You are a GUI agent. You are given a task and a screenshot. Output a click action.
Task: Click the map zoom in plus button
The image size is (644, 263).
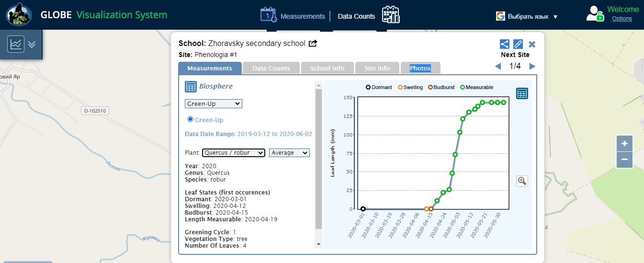tap(624, 143)
